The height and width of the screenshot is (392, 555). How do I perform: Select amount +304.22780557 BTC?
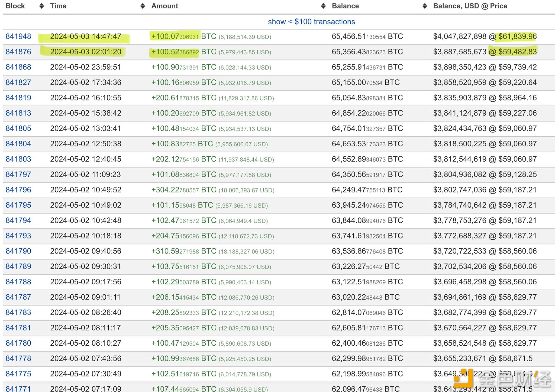[x=184, y=190]
